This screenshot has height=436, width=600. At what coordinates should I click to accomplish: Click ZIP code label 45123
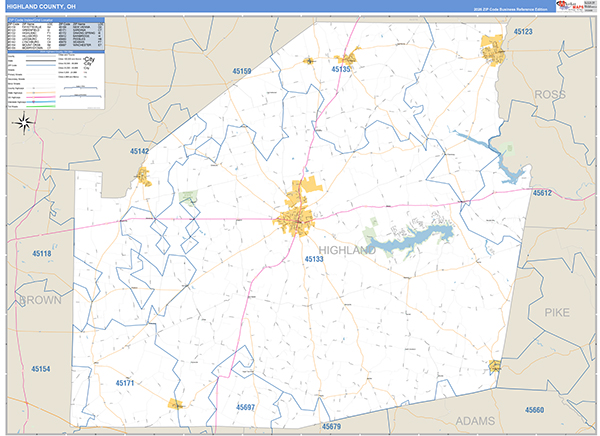tap(523, 32)
